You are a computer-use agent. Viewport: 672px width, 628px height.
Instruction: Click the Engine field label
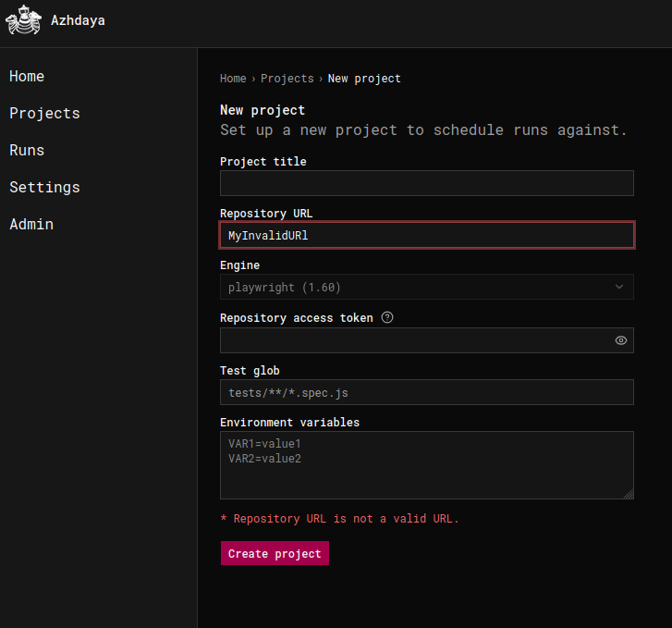[x=240, y=265]
